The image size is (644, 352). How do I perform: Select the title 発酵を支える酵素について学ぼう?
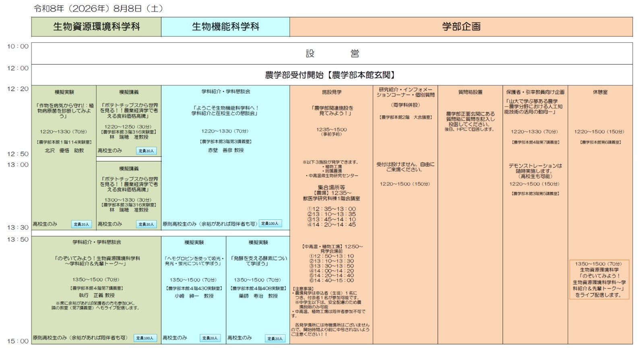[x=258, y=261]
